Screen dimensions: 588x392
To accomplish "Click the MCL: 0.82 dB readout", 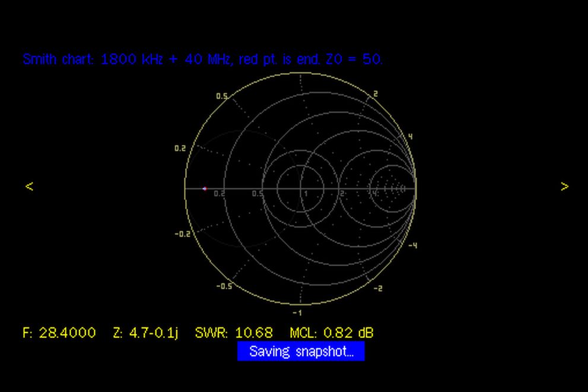I will pos(331,333).
